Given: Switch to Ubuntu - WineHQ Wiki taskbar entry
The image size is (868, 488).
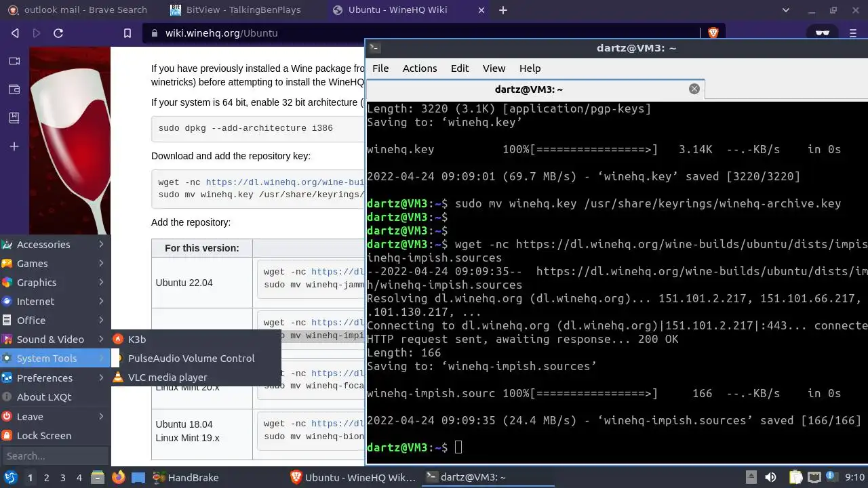Looking at the screenshot, I should pos(353,478).
